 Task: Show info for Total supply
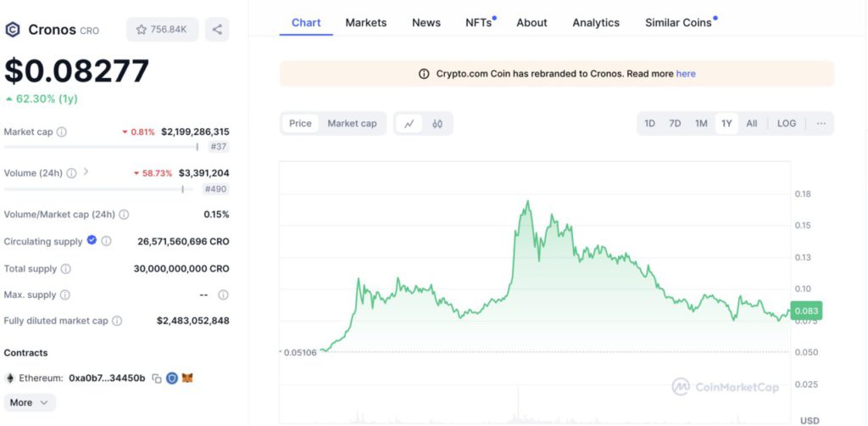click(66, 269)
